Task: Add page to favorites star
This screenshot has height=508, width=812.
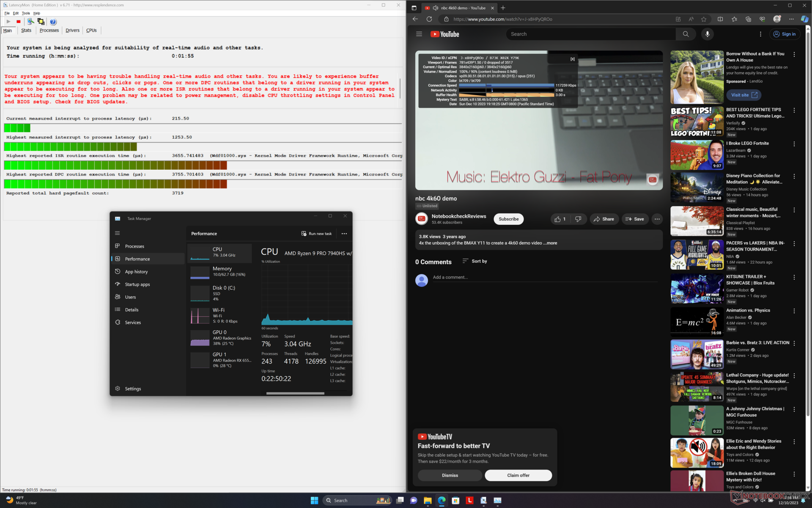Action: click(704, 19)
